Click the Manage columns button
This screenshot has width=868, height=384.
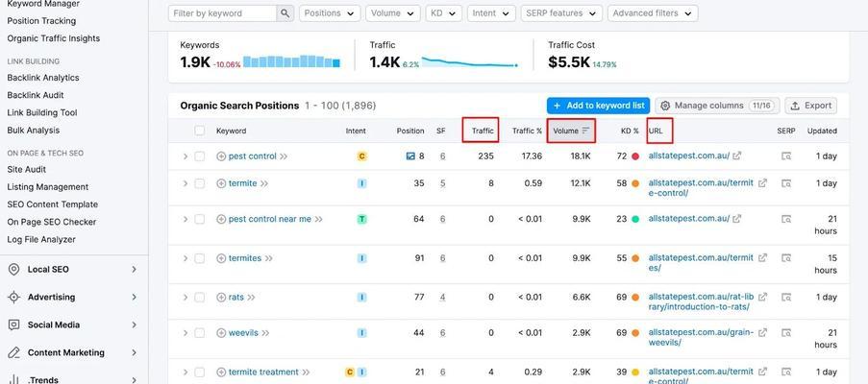(x=717, y=106)
